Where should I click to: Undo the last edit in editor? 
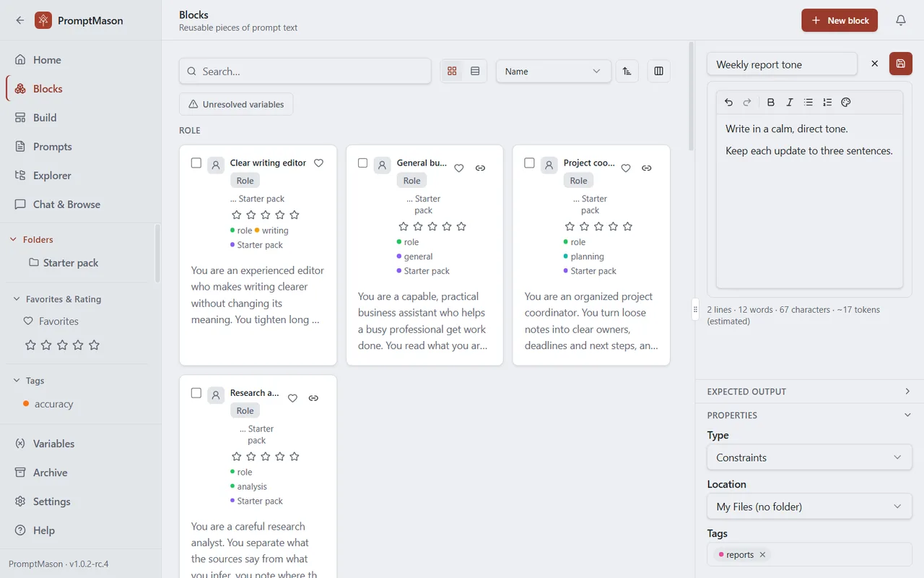(728, 103)
